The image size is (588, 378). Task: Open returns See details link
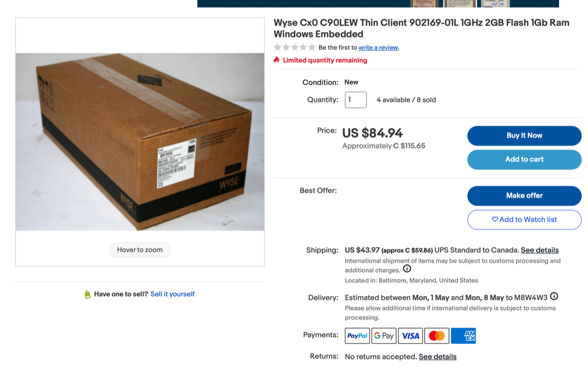438,356
